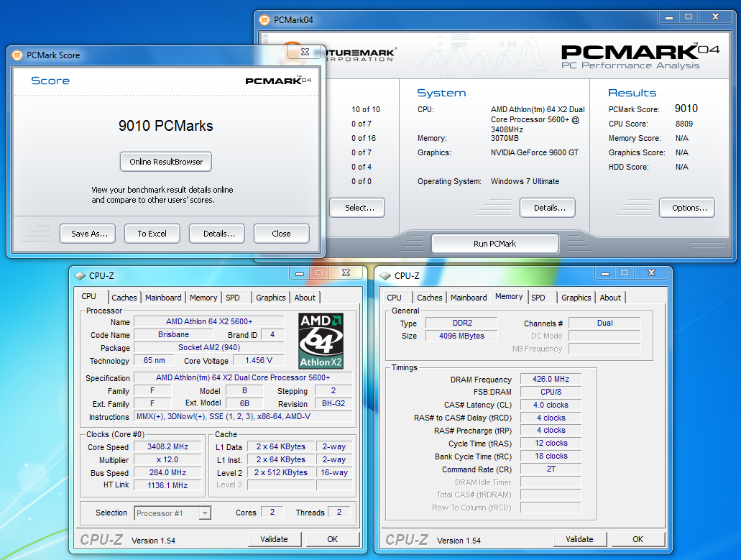Screen dimensions: 741x560
Task: Select Graphics tab in right CPU-Z window
Action: (x=576, y=298)
